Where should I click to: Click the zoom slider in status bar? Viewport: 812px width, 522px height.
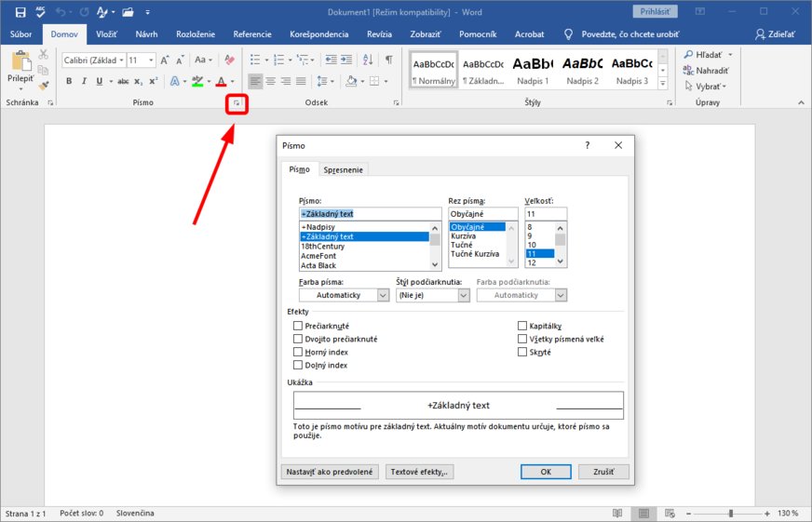[729, 513]
